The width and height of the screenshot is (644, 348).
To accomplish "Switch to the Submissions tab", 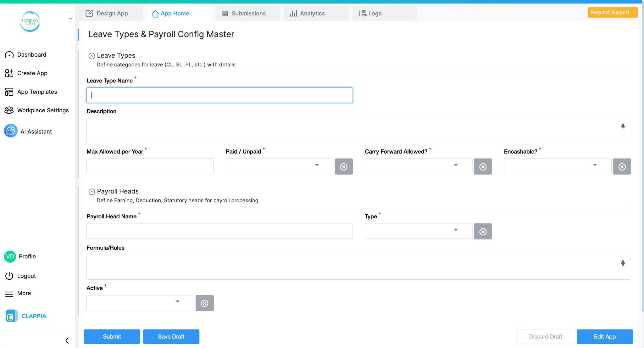I will tap(248, 13).
